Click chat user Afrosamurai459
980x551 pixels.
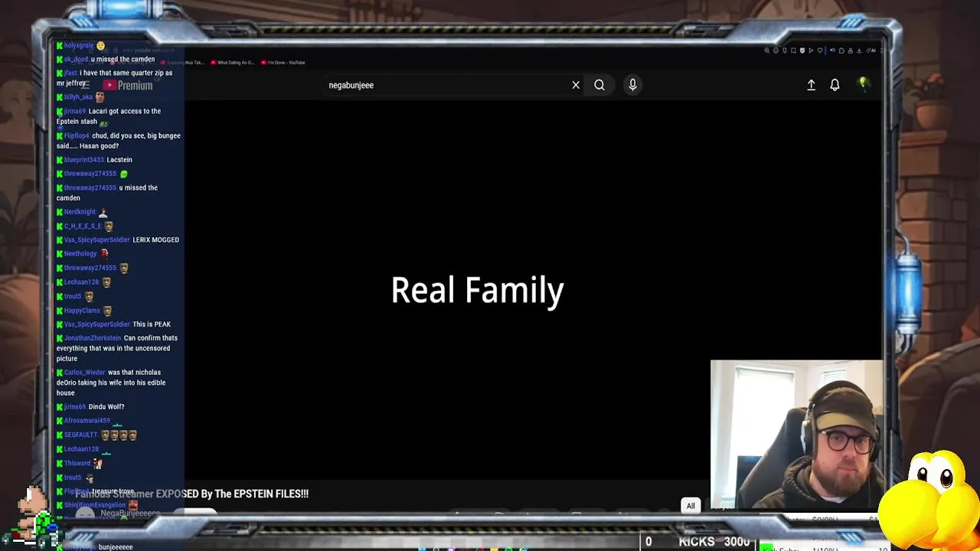coord(87,421)
